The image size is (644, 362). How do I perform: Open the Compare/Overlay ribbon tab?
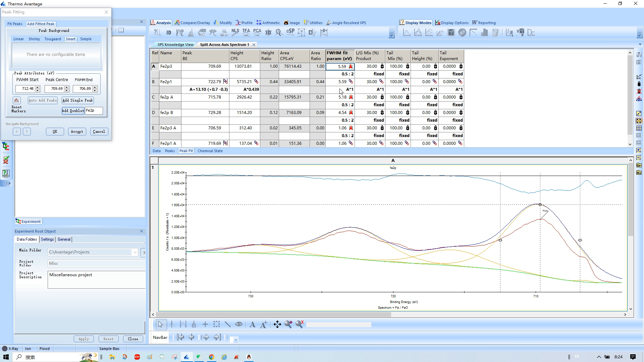[x=193, y=23]
